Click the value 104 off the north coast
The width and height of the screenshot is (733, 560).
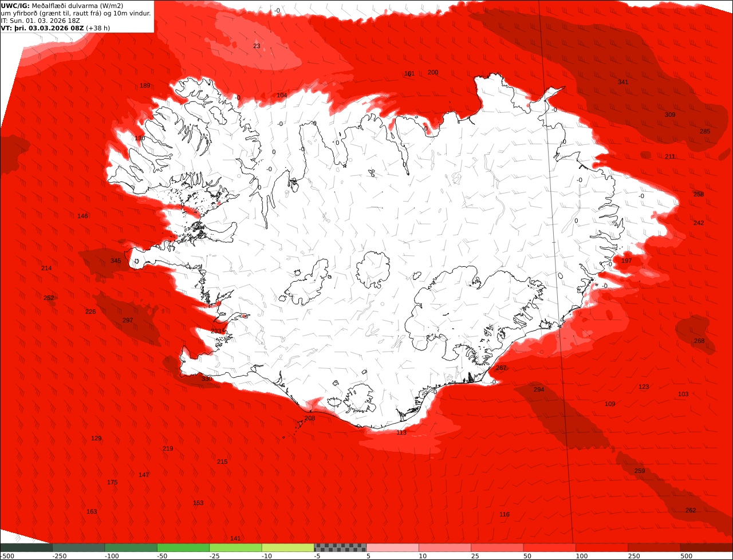282,95
